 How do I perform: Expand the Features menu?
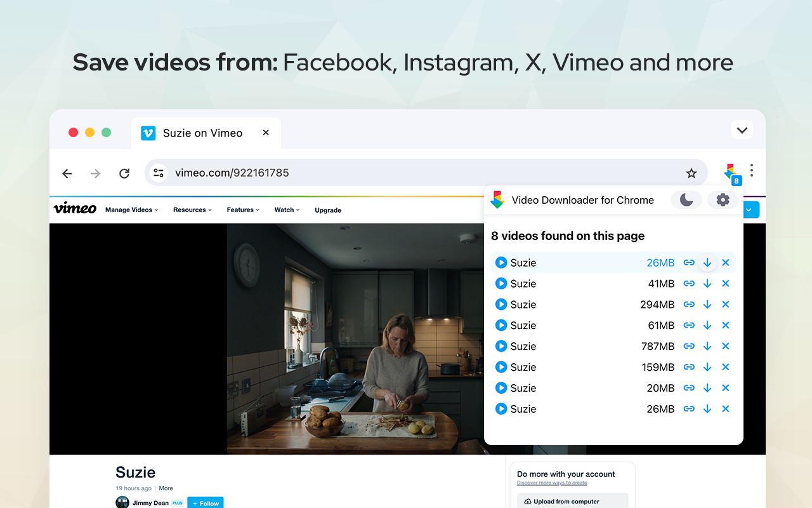coord(243,210)
